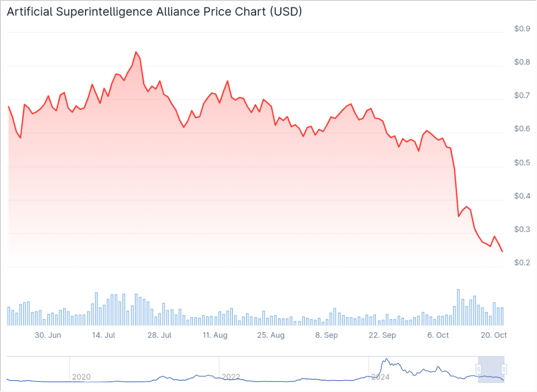537x392 pixels.
Task: Click the 2024 label in the navigator
Action: point(380,377)
